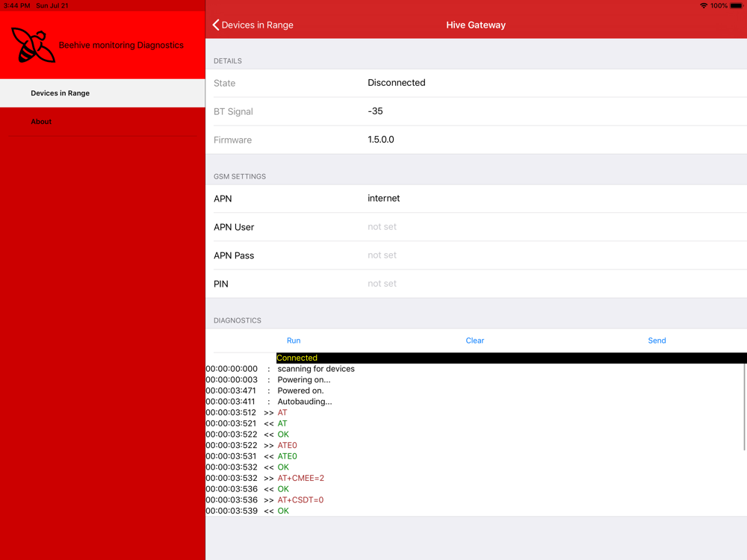Click the bee logo icon
747x560 pixels.
pos(33,45)
